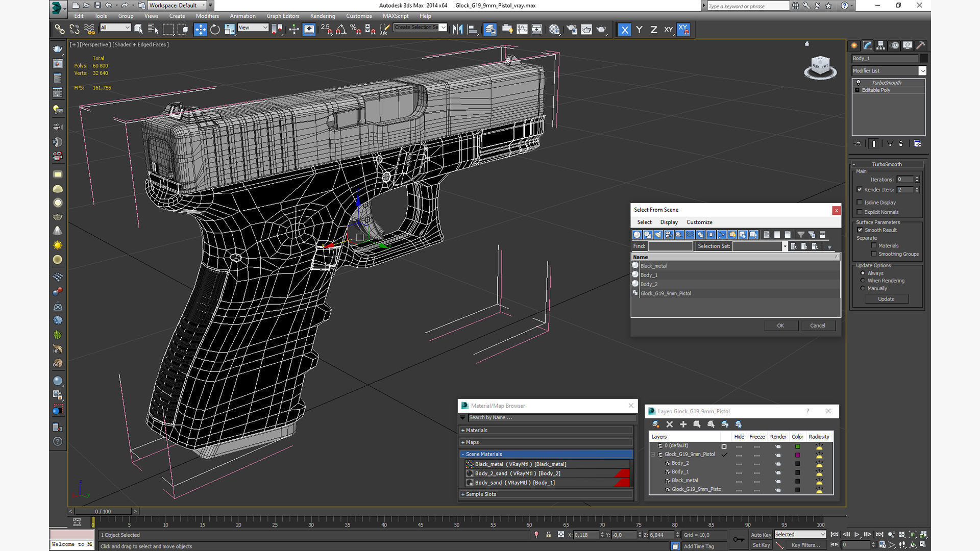
Task: Toggle Display Bones filter in Select From Scene
Action: point(722,235)
